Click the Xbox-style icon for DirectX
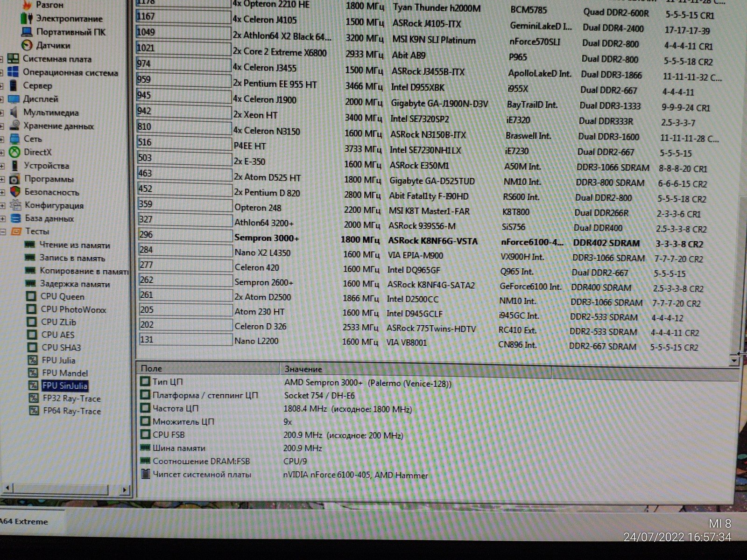The image size is (747, 560). tap(15, 152)
